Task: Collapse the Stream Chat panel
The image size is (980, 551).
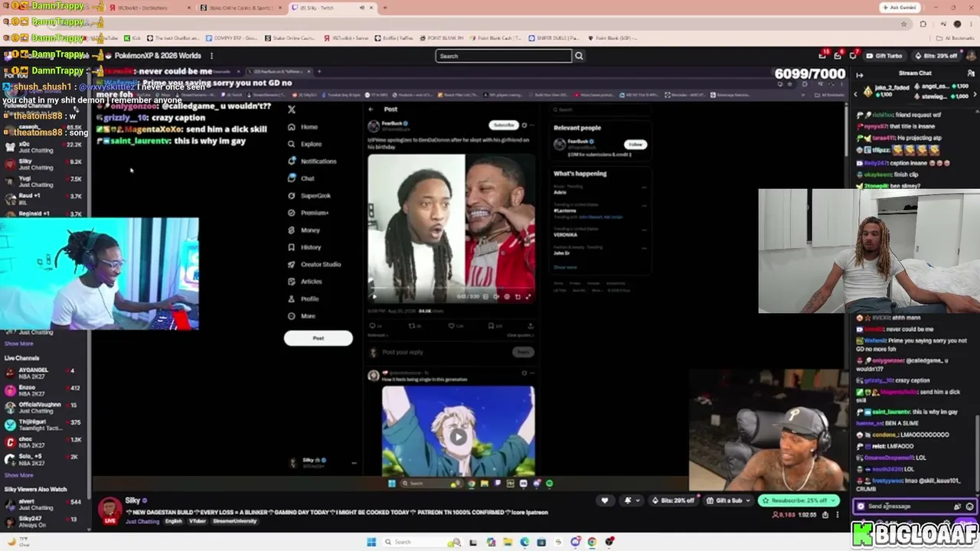Action: point(859,74)
